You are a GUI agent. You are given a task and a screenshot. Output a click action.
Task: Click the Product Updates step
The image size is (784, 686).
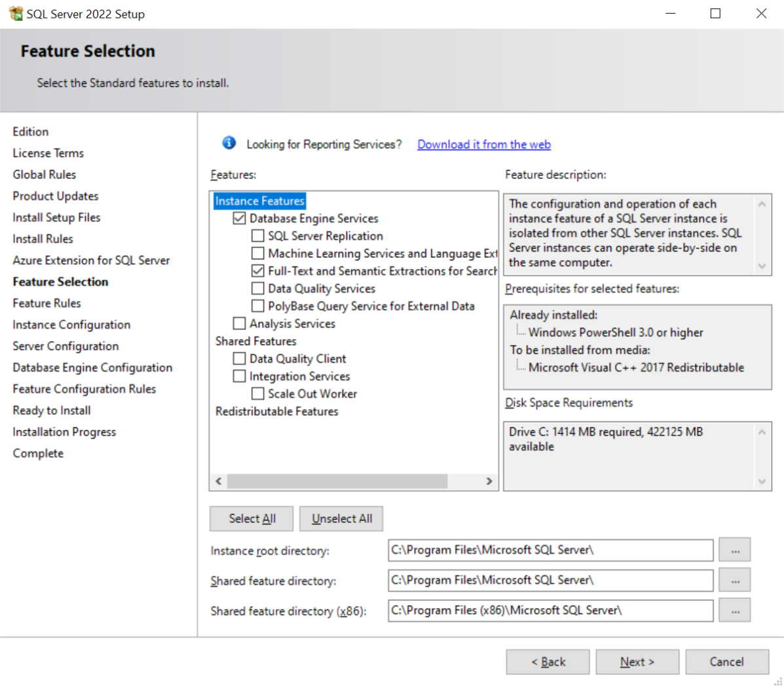(56, 196)
